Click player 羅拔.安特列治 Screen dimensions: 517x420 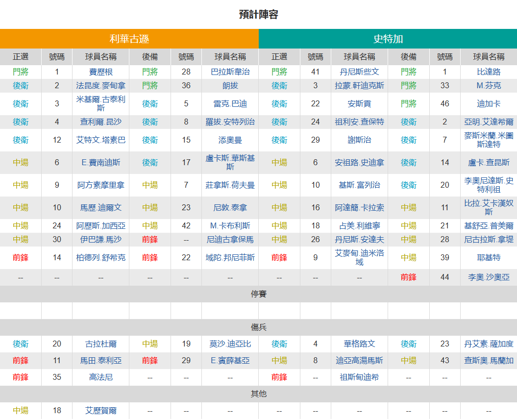pos(230,122)
